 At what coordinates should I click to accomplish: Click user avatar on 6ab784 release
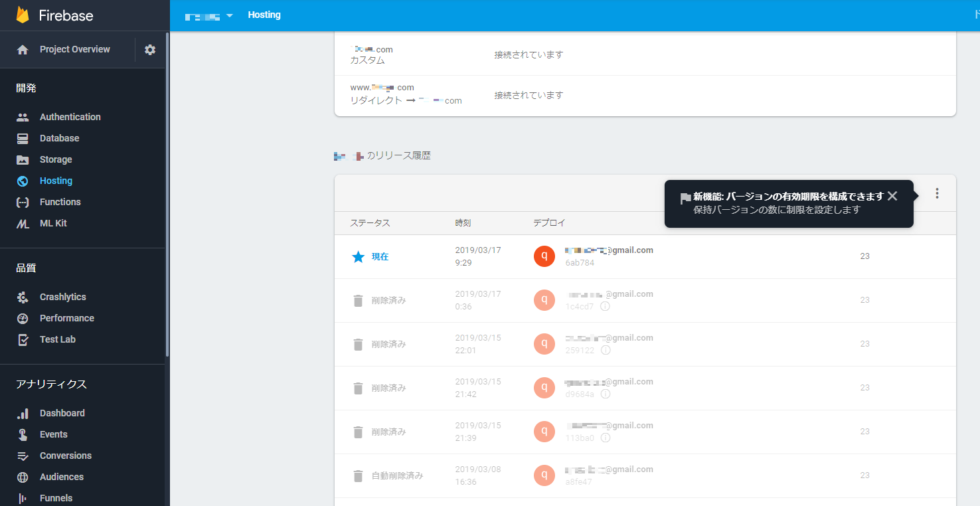[x=544, y=256]
